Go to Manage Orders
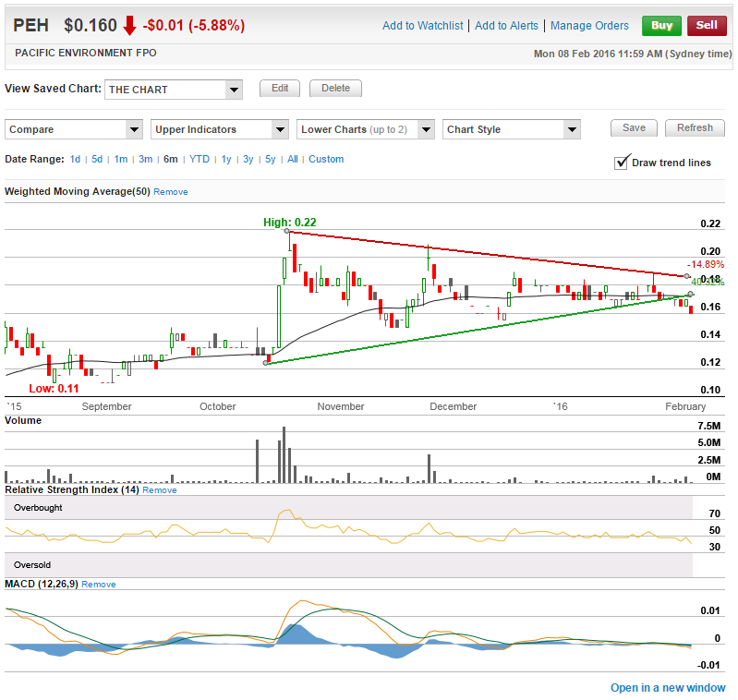Viewport: 738px width, 700px height. pos(589,26)
